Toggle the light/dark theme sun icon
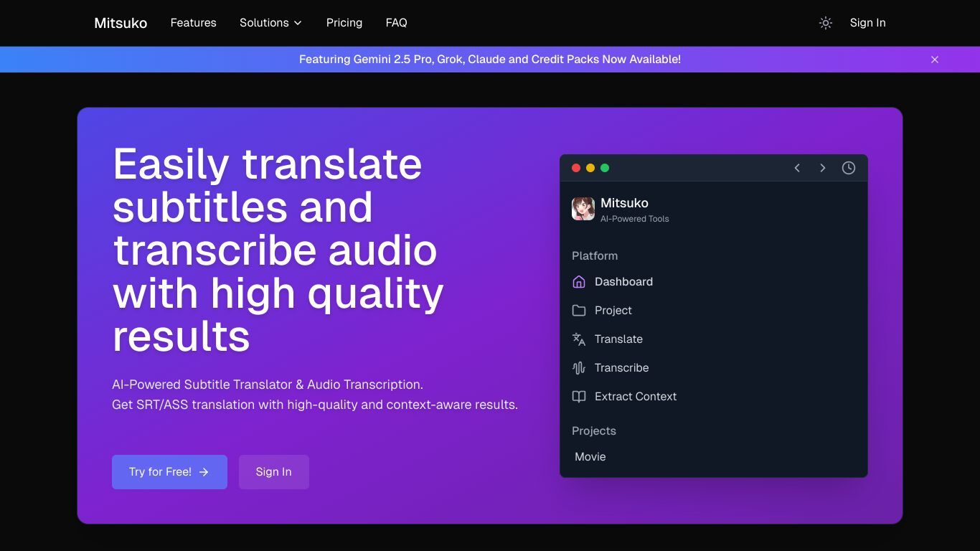 click(826, 23)
